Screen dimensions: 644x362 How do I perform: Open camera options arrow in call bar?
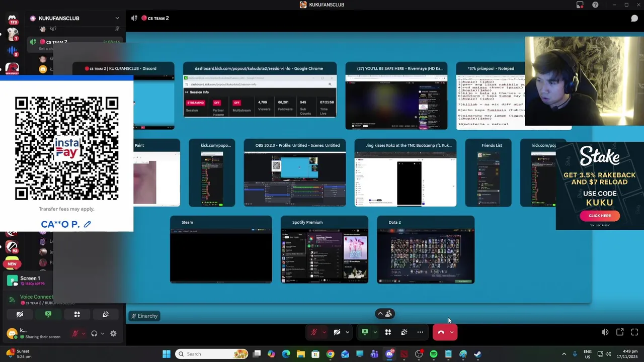(x=347, y=332)
